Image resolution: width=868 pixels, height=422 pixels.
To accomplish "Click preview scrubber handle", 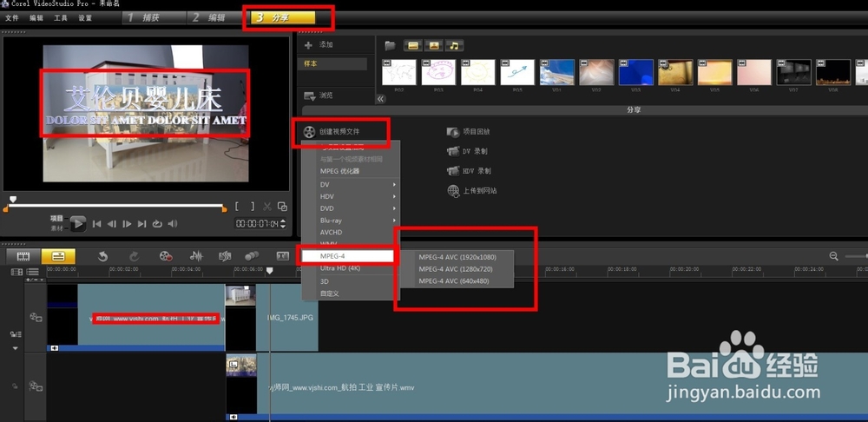I will (x=13, y=199).
